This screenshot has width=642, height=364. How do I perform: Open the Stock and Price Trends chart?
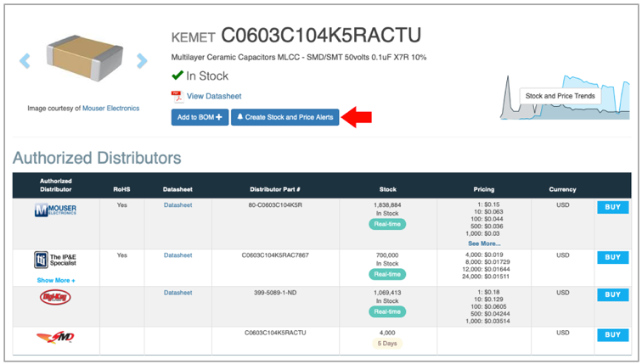565,97
